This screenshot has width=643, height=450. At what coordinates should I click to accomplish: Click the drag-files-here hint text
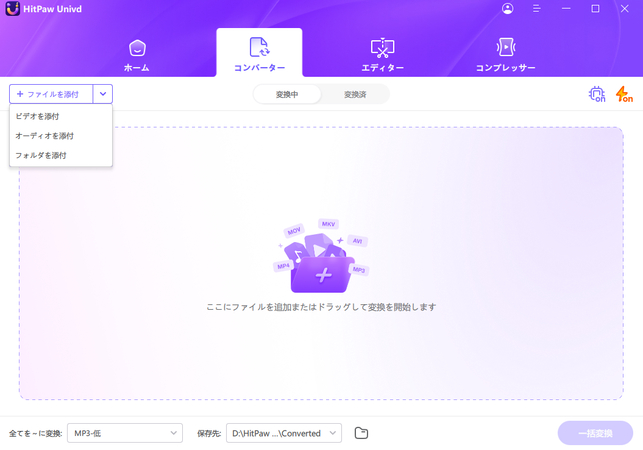(x=321, y=307)
